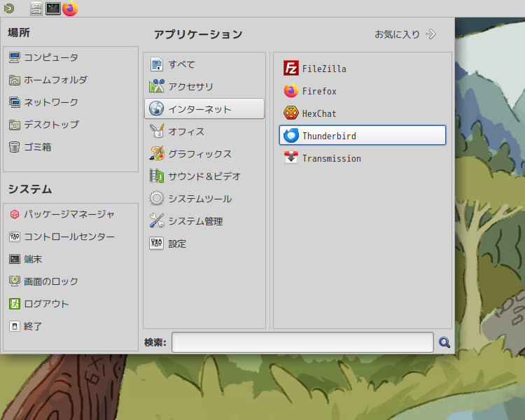Select the オフィス category
This screenshot has height=420, width=525.
click(x=204, y=132)
